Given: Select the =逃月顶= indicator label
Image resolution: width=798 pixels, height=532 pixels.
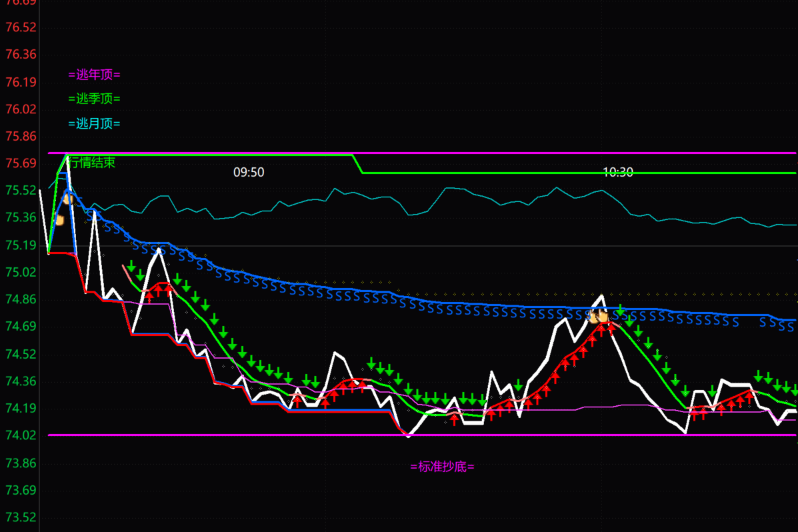Looking at the screenshot, I should click(94, 123).
